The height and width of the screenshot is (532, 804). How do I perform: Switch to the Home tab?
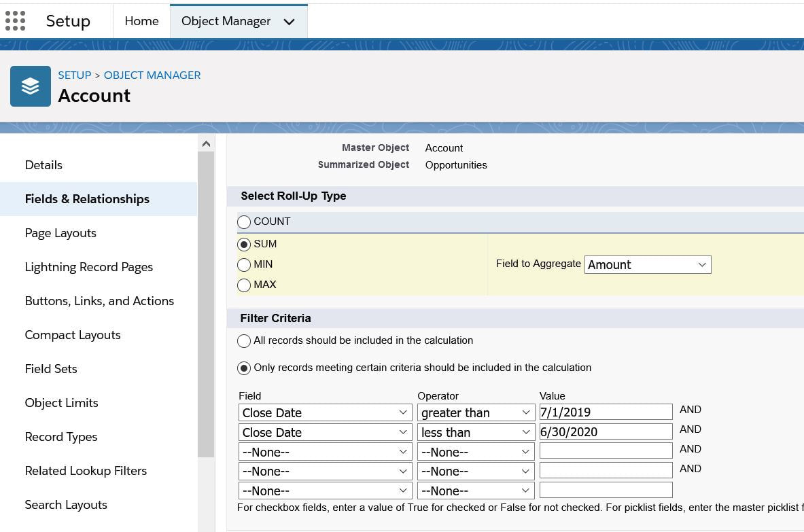click(141, 21)
